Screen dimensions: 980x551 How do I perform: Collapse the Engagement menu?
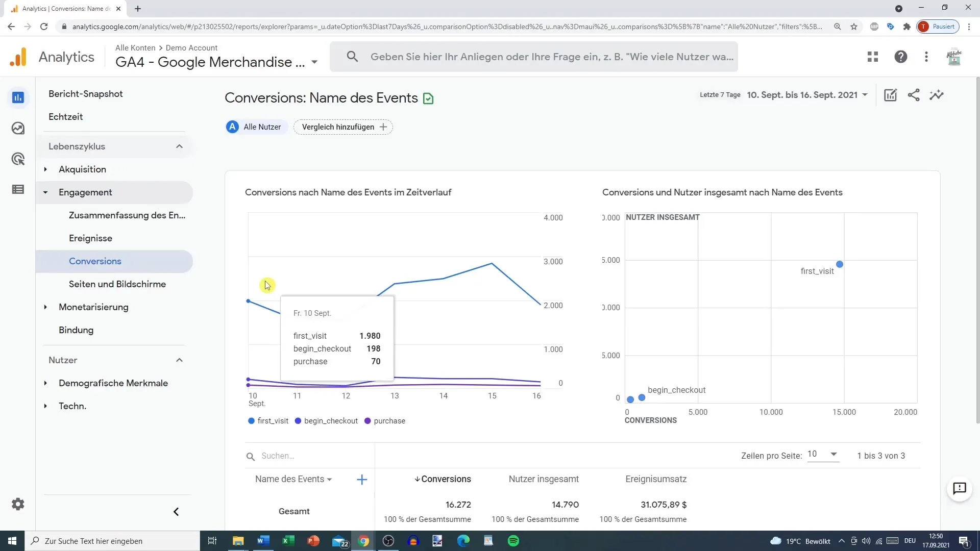click(x=45, y=192)
